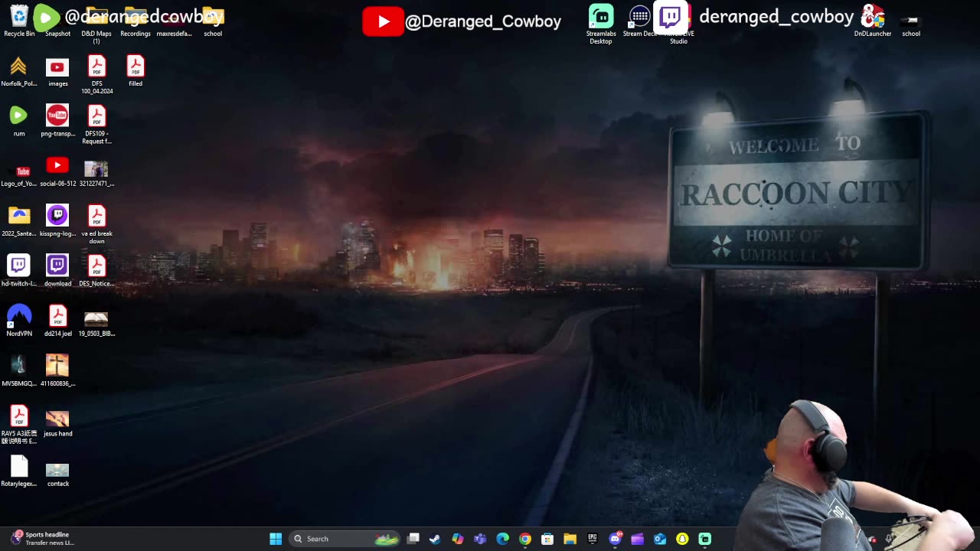
Task: Open the DFS109 - Request PDF
Action: tap(96, 126)
